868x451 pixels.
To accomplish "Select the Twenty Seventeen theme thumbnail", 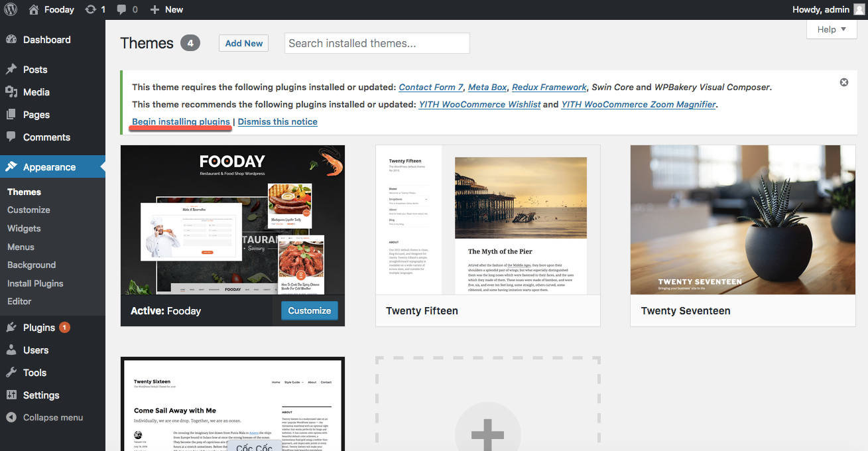I will coord(743,220).
